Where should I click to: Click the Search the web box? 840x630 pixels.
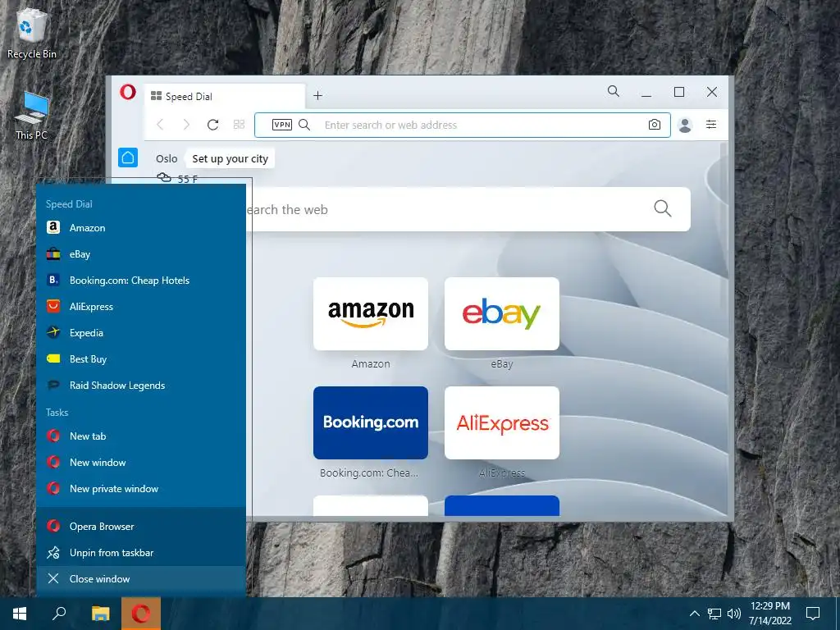(467, 209)
